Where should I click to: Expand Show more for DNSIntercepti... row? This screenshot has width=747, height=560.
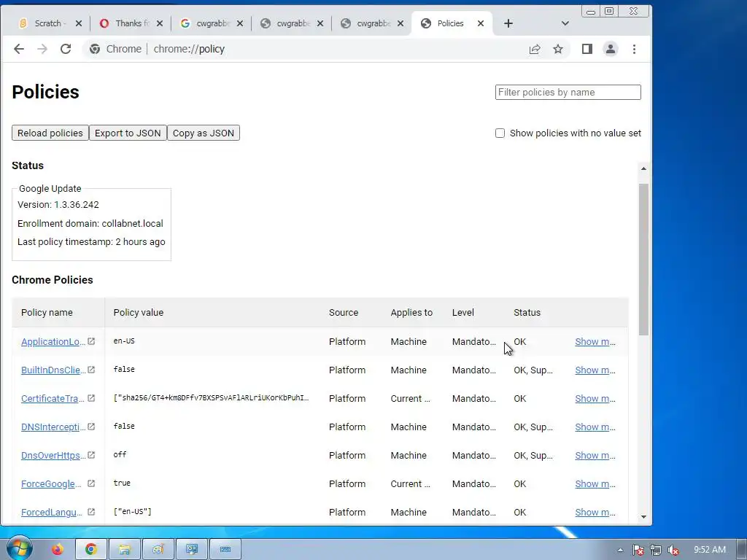tap(595, 427)
